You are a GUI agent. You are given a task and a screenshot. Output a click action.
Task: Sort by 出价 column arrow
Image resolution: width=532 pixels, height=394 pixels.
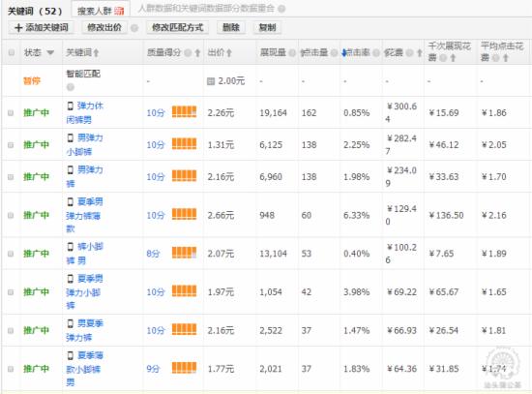click(229, 52)
